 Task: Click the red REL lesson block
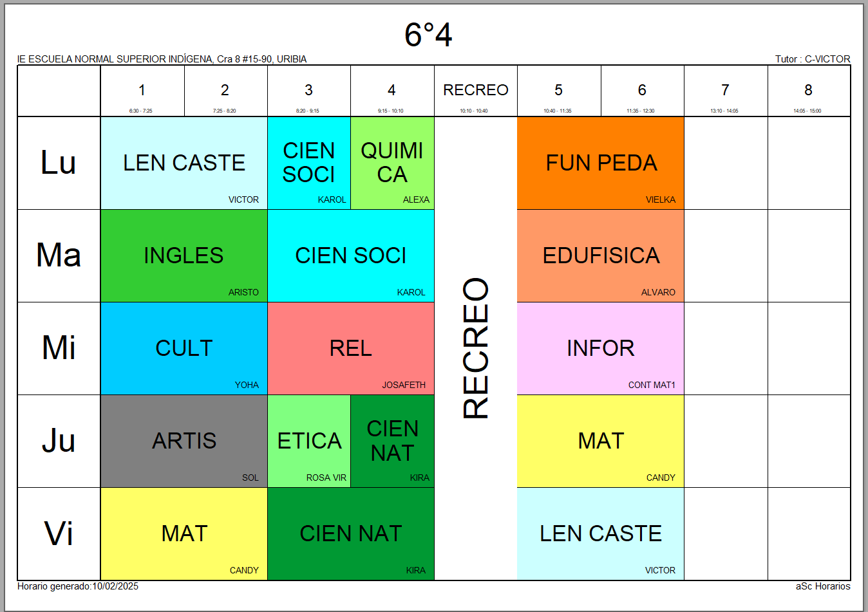click(x=351, y=348)
